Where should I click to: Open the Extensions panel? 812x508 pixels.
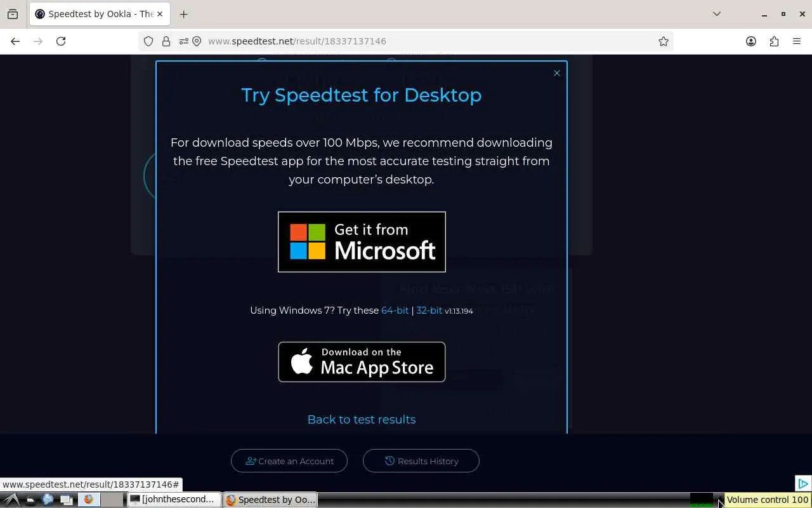click(x=774, y=41)
